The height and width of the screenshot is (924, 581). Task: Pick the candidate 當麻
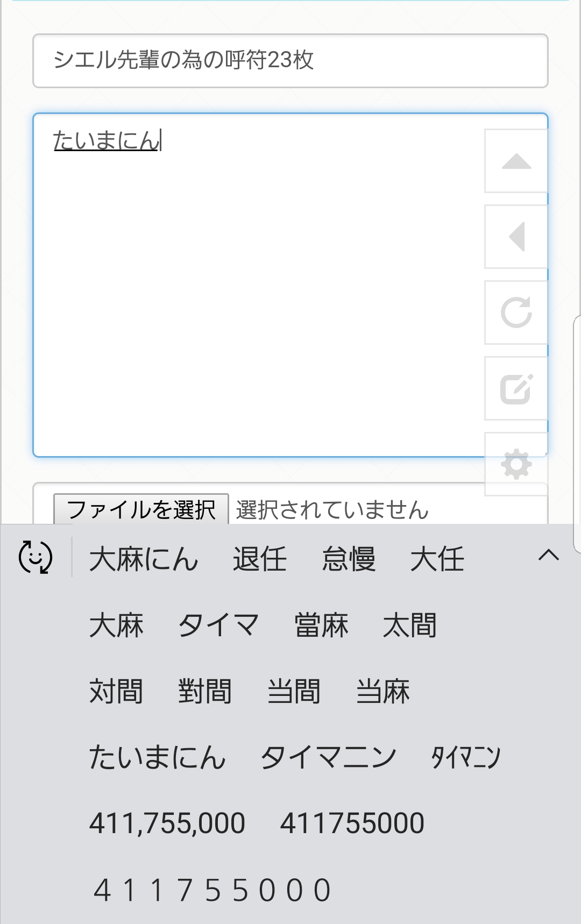(x=321, y=625)
